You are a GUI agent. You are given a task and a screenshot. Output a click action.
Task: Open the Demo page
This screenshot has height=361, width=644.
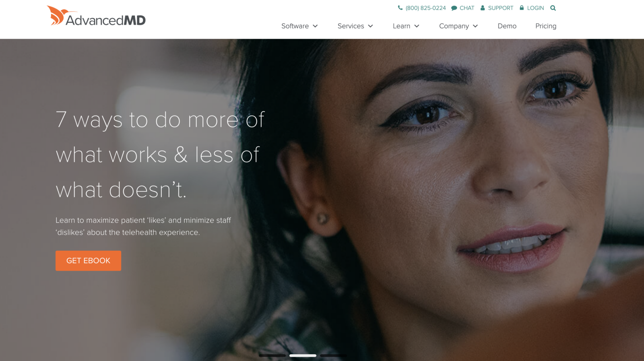pos(507,26)
